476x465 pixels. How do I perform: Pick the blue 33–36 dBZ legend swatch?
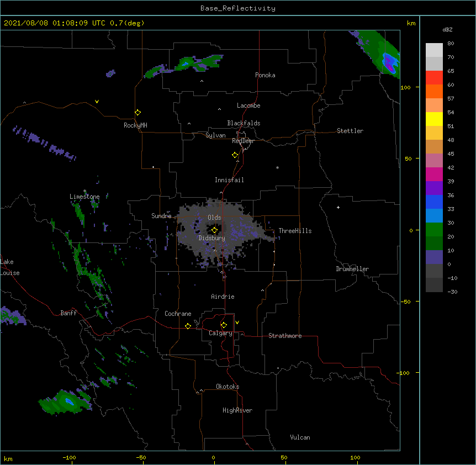point(434,202)
